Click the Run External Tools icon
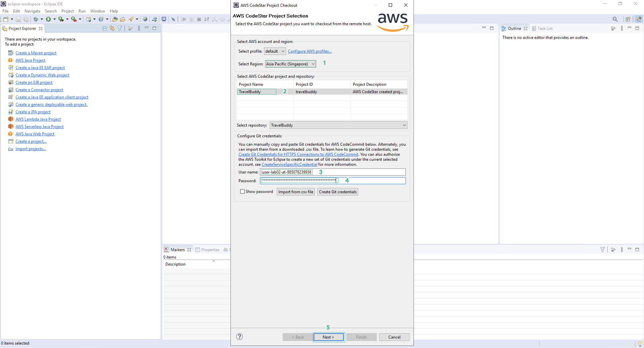 click(x=74, y=19)
